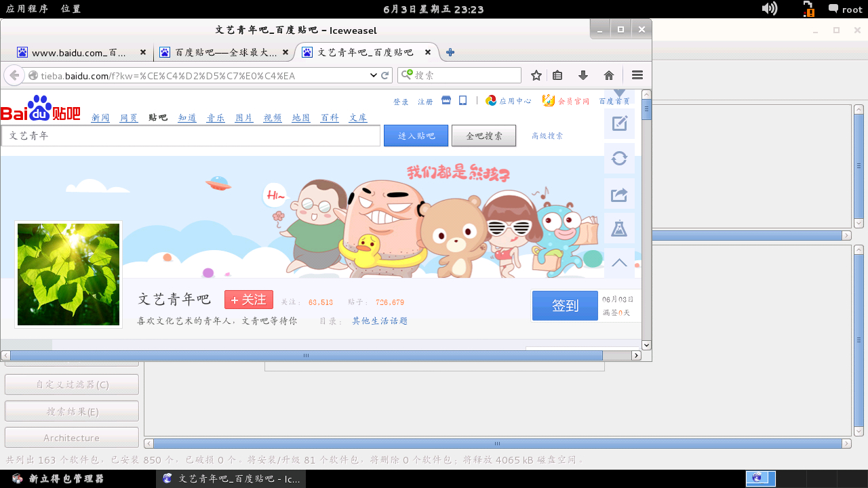Click the 百科 navigation link

point(330,118)
